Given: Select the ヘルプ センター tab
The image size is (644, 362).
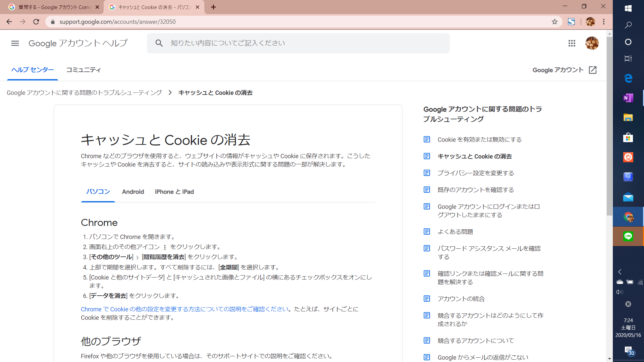Looking at the screenshot, I should (33, 70).
